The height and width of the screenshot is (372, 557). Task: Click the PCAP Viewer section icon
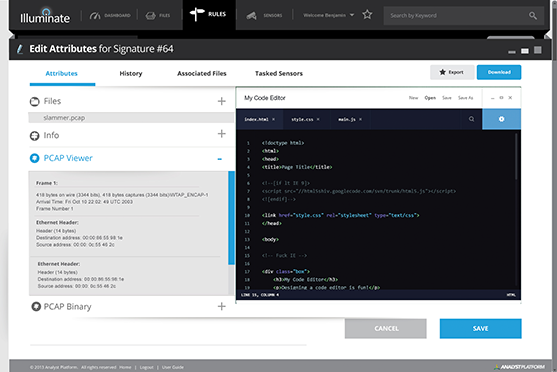[x=34, y=158]
